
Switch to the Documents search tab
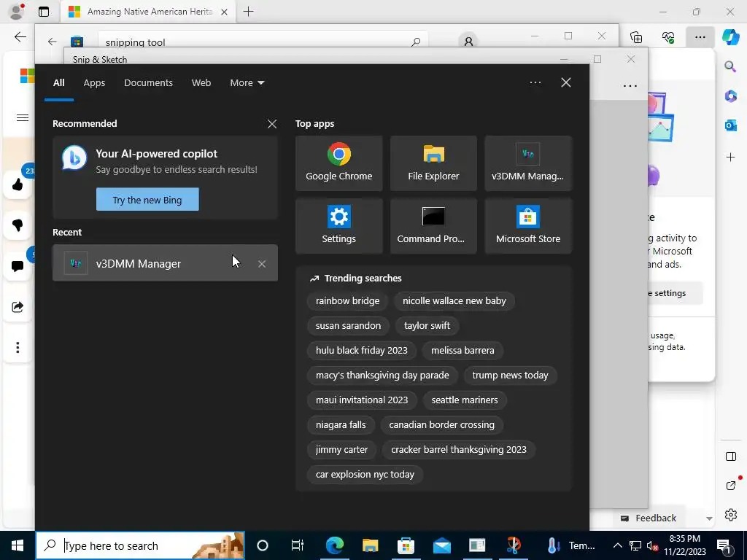pos(148,83)
